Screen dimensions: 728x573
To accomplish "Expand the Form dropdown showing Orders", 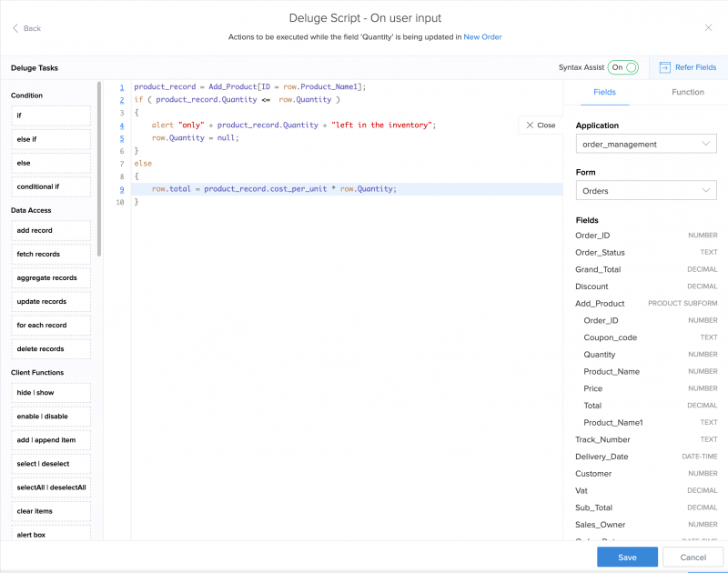I will [646, 191].
